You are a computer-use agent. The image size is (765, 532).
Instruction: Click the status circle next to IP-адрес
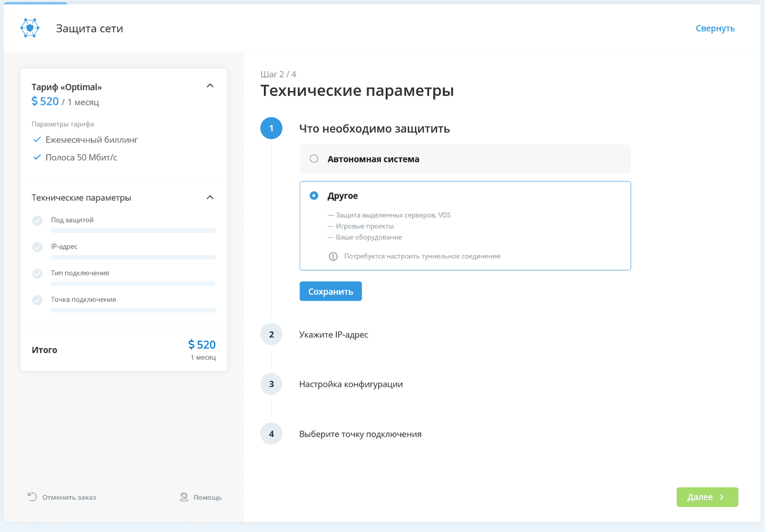[x=37, y=247]
